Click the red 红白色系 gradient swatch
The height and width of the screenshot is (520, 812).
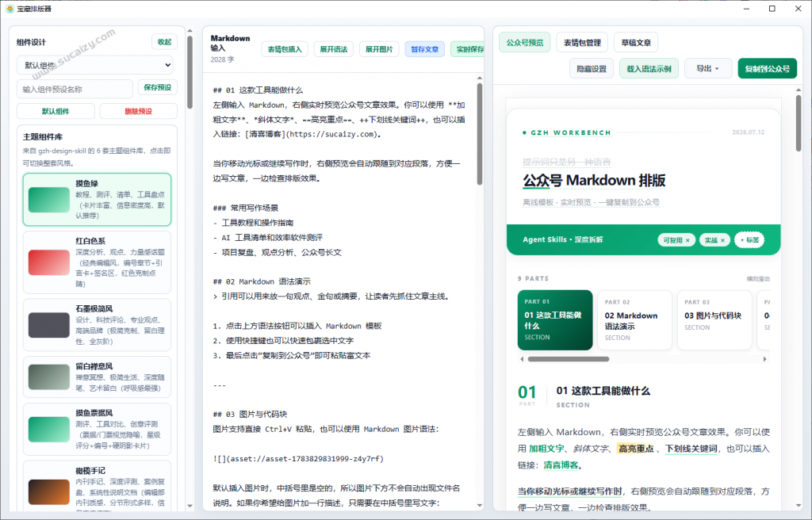[x=48, y=262]
